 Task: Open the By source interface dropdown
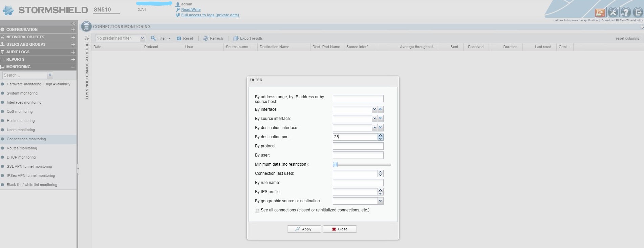coord(374,119)
